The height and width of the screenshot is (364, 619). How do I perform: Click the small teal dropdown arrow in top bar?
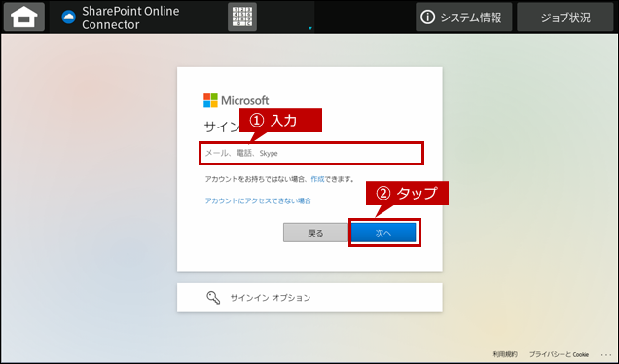[x=310, y=28]
